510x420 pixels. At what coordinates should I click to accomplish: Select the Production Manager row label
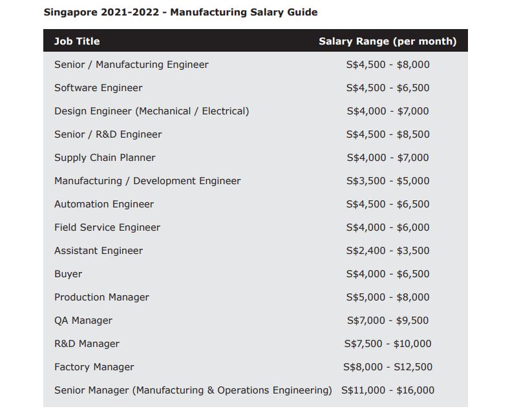coord(101,297)
